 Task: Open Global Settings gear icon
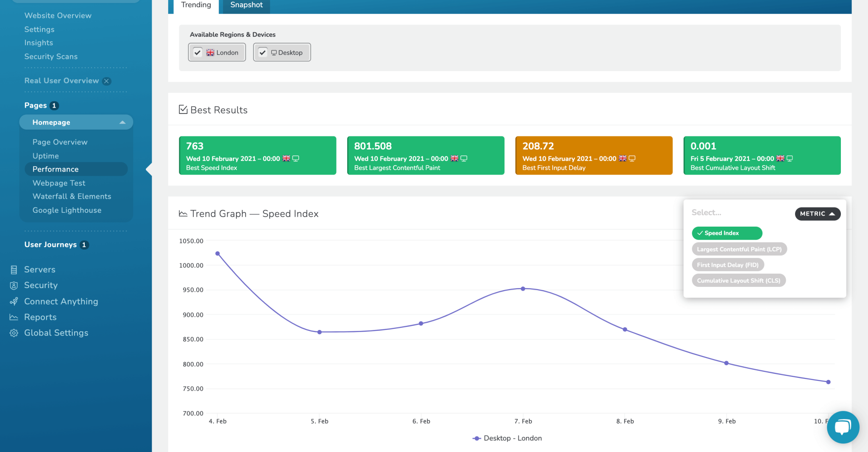14,333
